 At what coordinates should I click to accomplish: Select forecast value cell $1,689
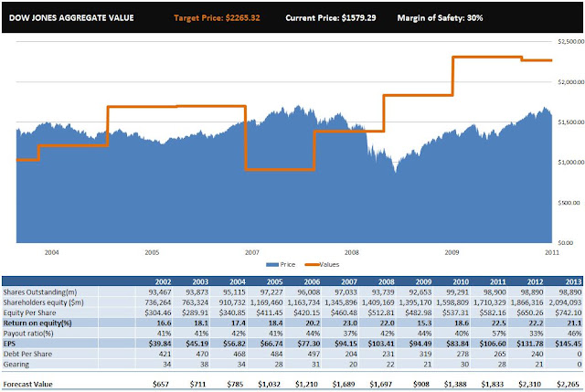click(x=345, y=384)
